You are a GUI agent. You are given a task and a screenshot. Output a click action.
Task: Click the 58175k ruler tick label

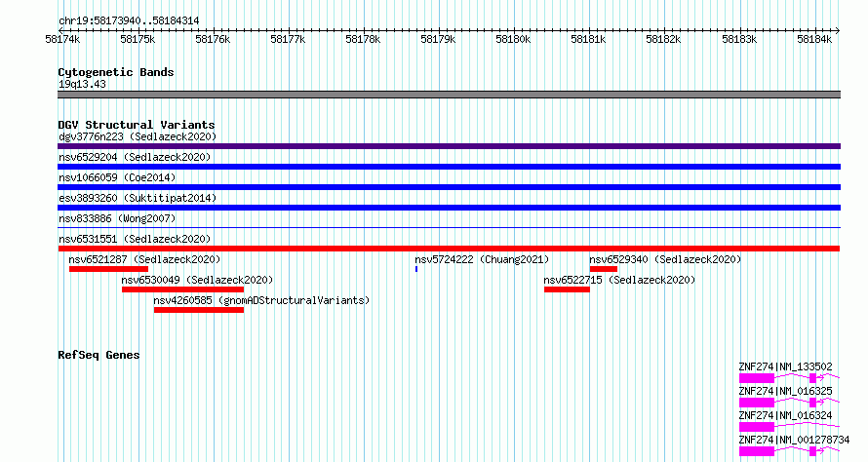tap(138, 39)
